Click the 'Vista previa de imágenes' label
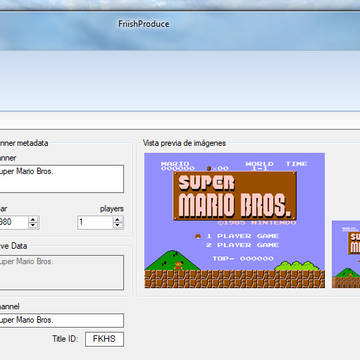Image resolution: width=360 pixels, height=360 pixels. tap(184, 143)
